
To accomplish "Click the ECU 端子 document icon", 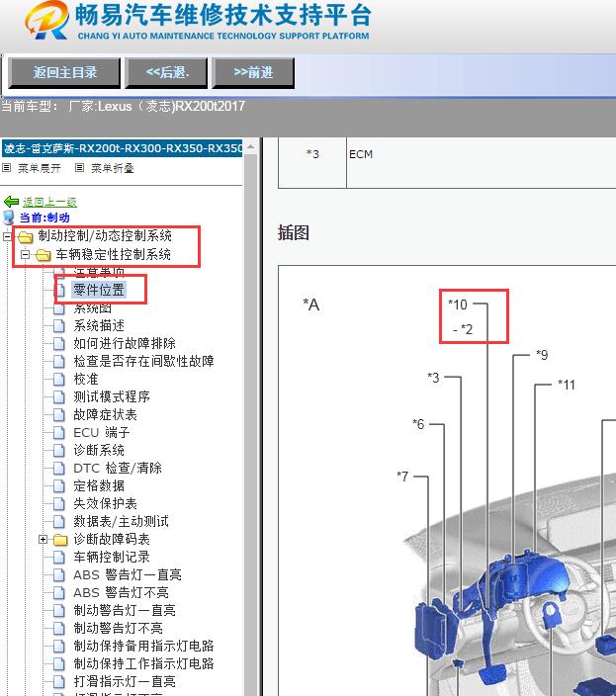I will point(59,433).
